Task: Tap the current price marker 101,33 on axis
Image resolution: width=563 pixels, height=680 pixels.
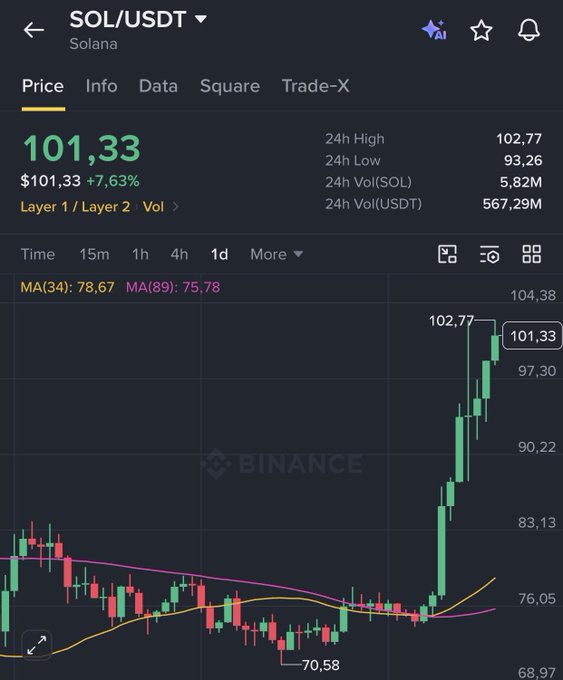Action: [532, 336]
